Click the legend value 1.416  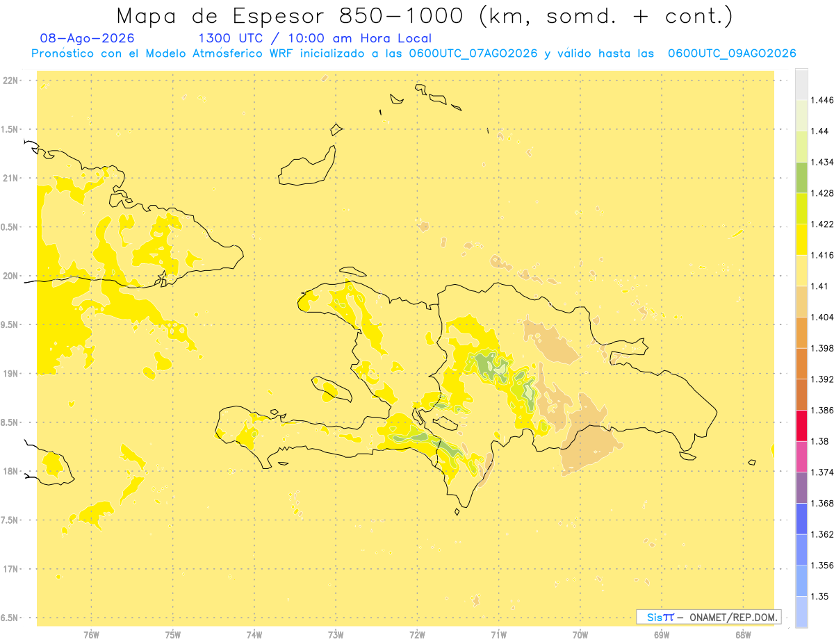point(822,255)
